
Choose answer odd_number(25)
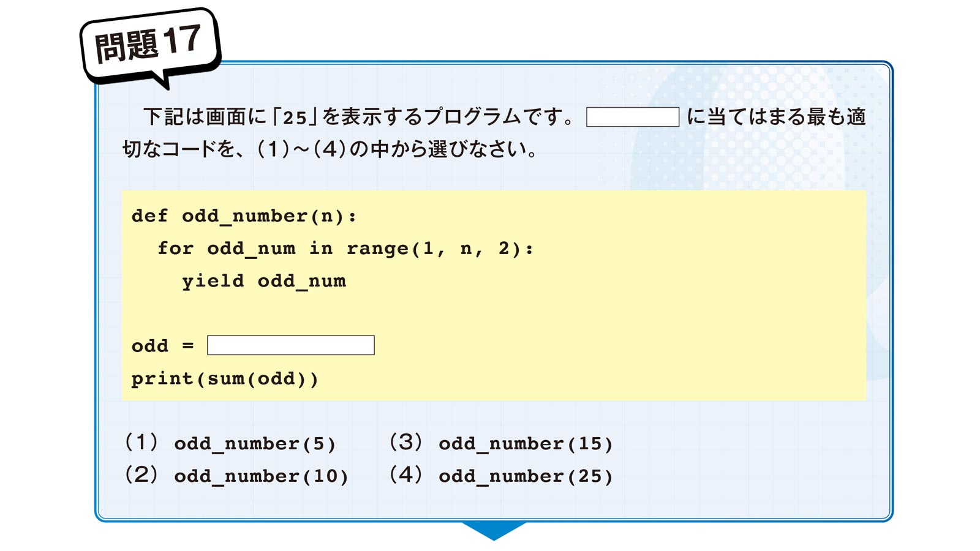[x=526, y=476]
